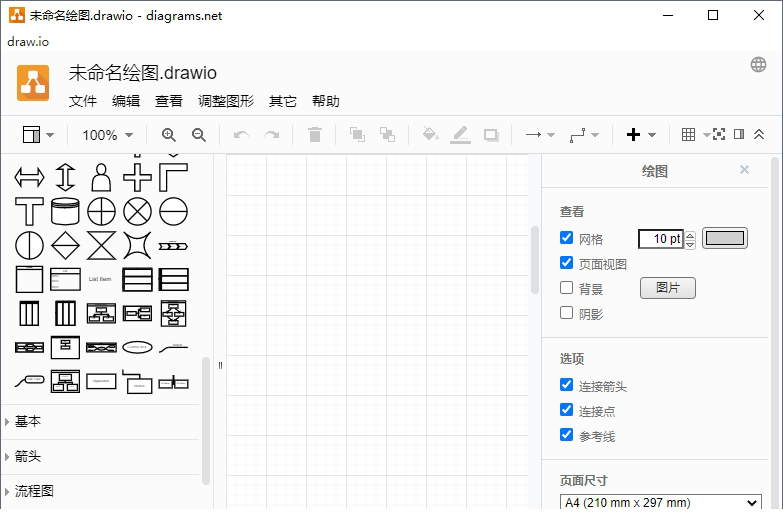Click the shapes sidebar scrollbar
Image resolution: width=783 pixels, height=529 pixels.
point(206,421)
